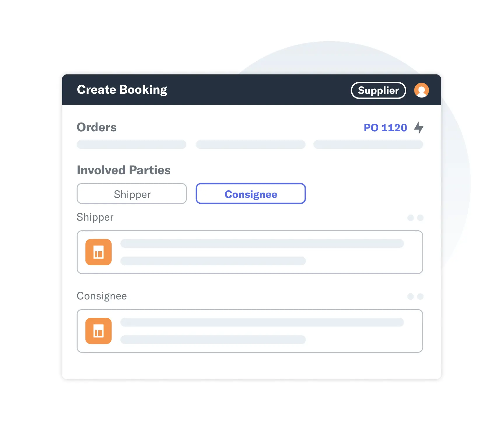Click the middle placeholder bar under Orders
The height and width of the screenshot is (436, 504).
tap(251, 144)
